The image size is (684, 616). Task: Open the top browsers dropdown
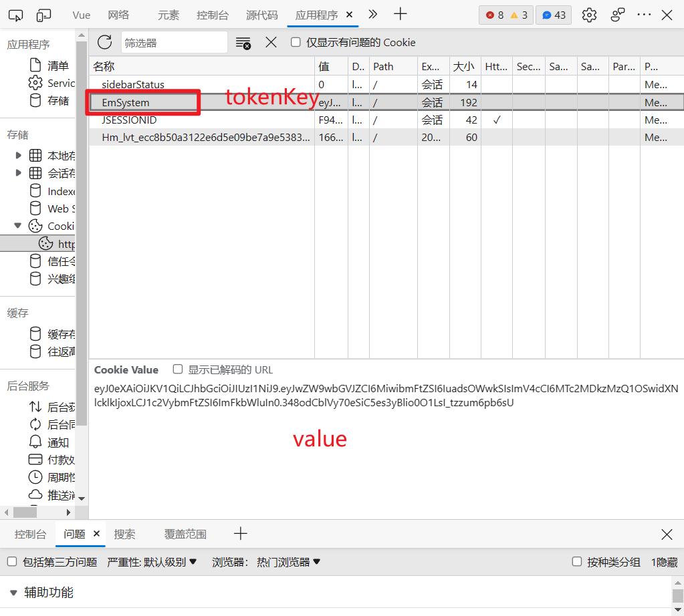click(288, 562)
